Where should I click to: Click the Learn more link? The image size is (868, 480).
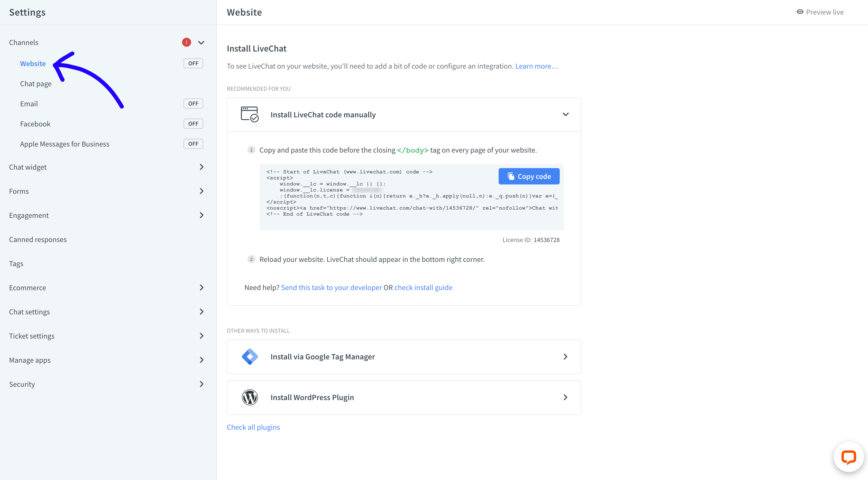[x=536, y=66]
